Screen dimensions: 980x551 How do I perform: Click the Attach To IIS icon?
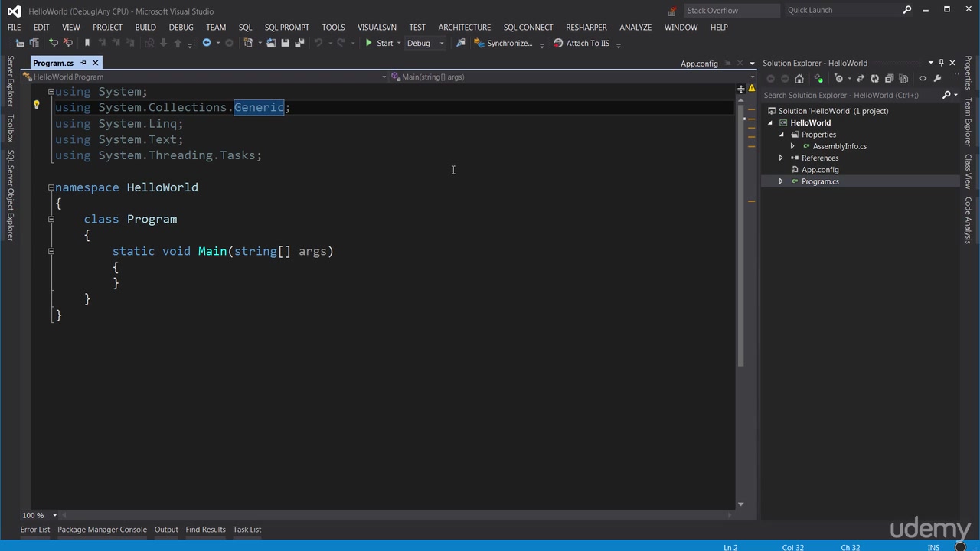(558, 44)
